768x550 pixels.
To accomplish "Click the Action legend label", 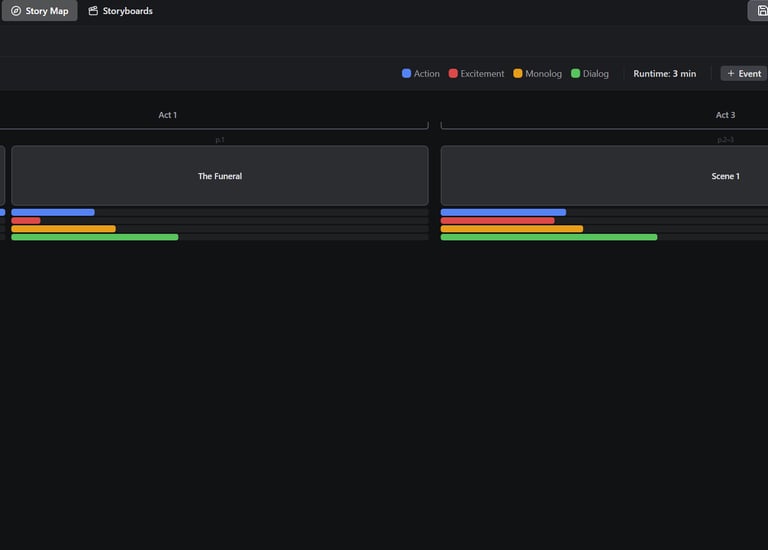I will tap(427, 73).
